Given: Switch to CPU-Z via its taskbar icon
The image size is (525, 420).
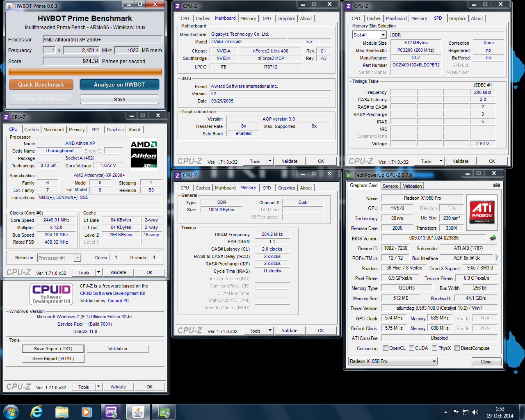Looking at the screenshot, I should [111, 412].
